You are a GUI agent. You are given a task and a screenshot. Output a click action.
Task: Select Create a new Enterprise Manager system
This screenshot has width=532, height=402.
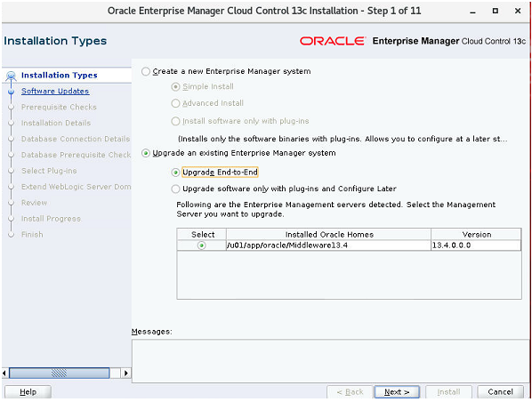(x=146, y=71)
